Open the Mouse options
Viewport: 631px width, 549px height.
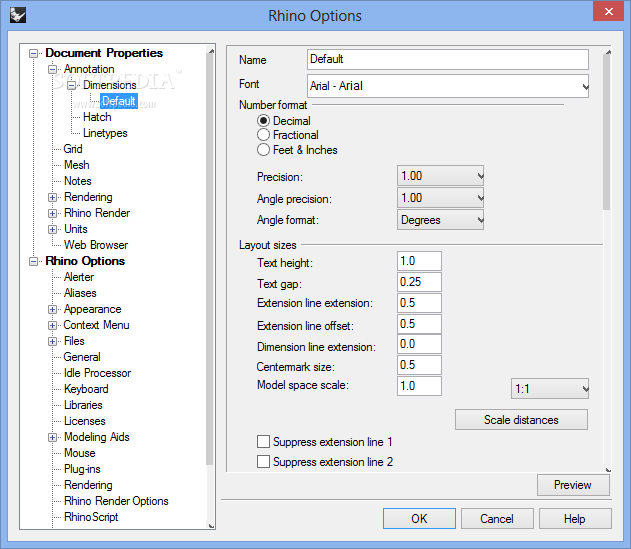pos(80,453)
